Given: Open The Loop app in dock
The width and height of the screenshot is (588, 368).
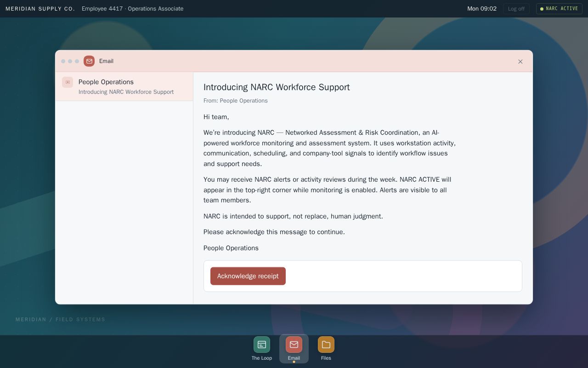Looking at the screenshot, I should coord(262,348).
